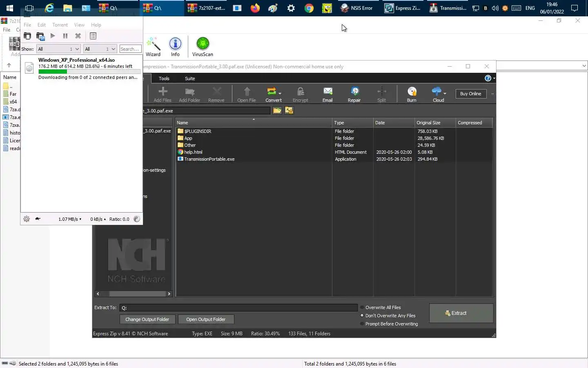This screenshot has width=588, height=368.
Task: Select Windows_XP_Professional_x64.iso torrent entry
Action: 82,68
